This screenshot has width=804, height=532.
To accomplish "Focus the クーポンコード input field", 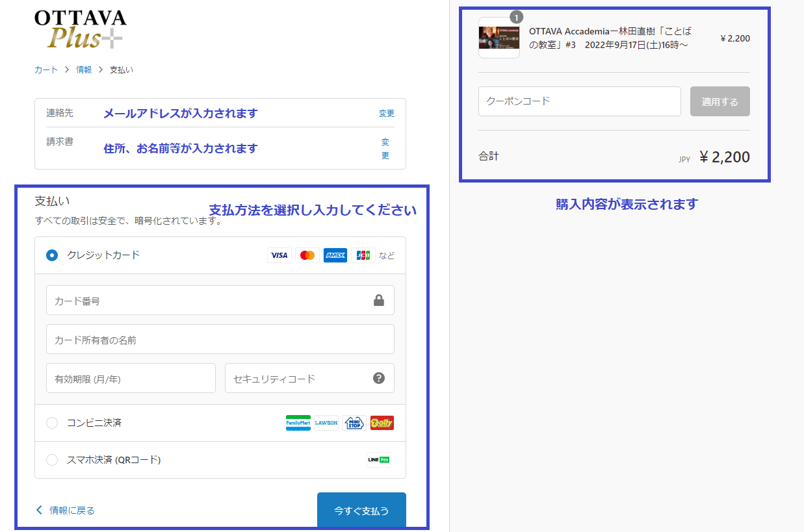I will click(579, 101).
